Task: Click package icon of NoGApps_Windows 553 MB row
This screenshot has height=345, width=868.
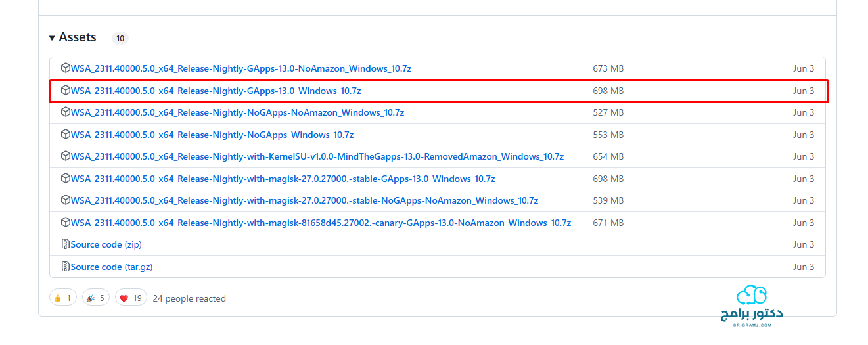Action: pyautogui.click(x=65, y=135)
